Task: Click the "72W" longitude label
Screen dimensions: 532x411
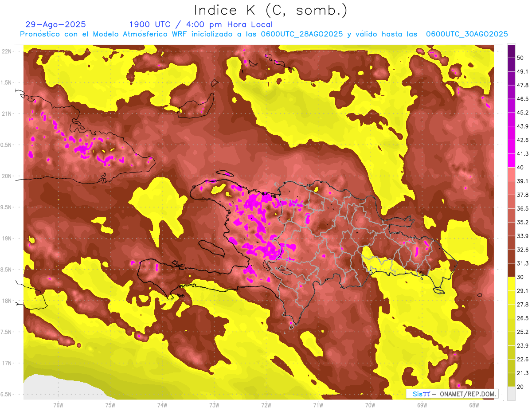Action: click(x=266, y=405)
